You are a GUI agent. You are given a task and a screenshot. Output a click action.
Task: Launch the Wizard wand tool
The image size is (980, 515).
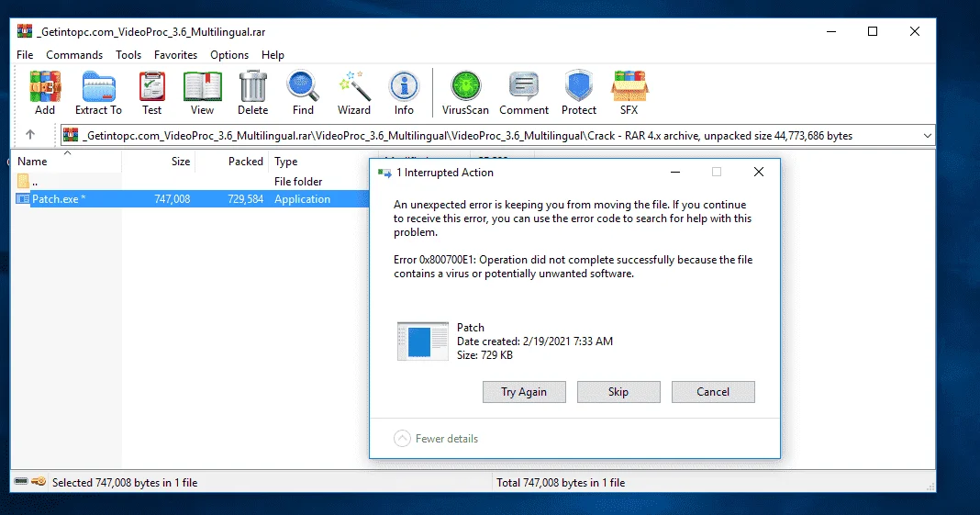354,93
